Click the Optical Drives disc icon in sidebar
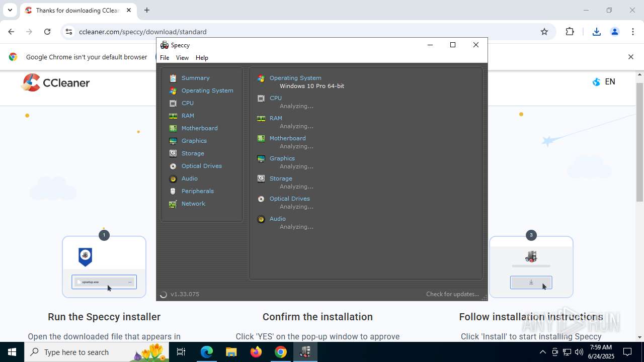 [x=173, y=166]
